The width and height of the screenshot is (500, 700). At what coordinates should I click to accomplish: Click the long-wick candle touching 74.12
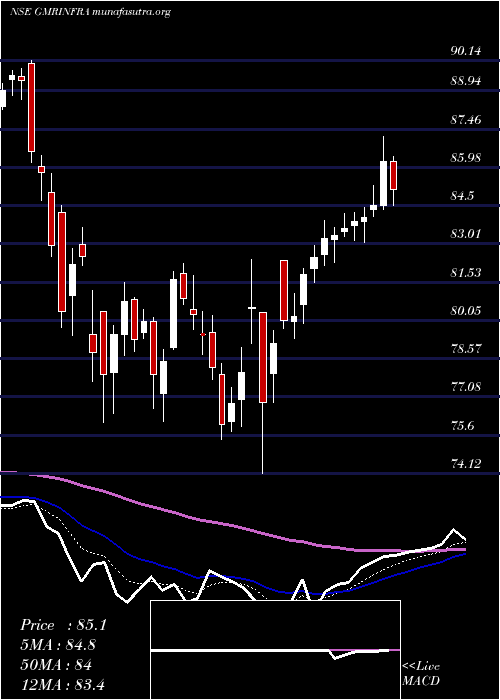[x=262, y=358]
